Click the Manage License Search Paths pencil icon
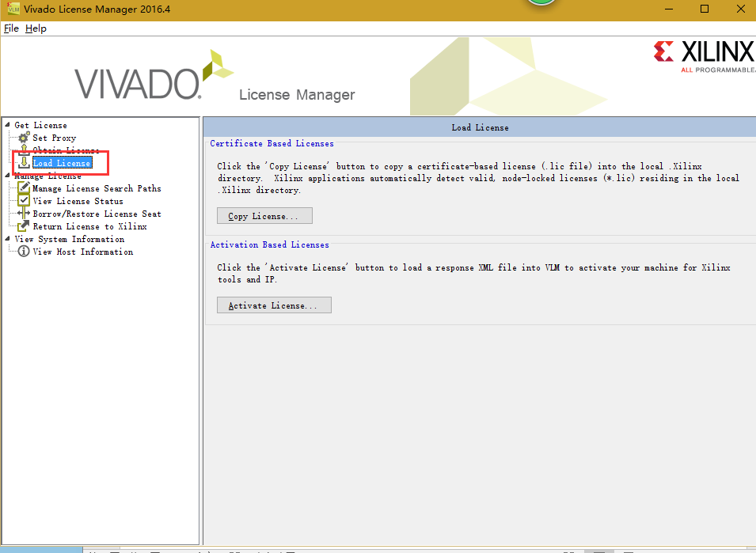 tap(24, 187)
